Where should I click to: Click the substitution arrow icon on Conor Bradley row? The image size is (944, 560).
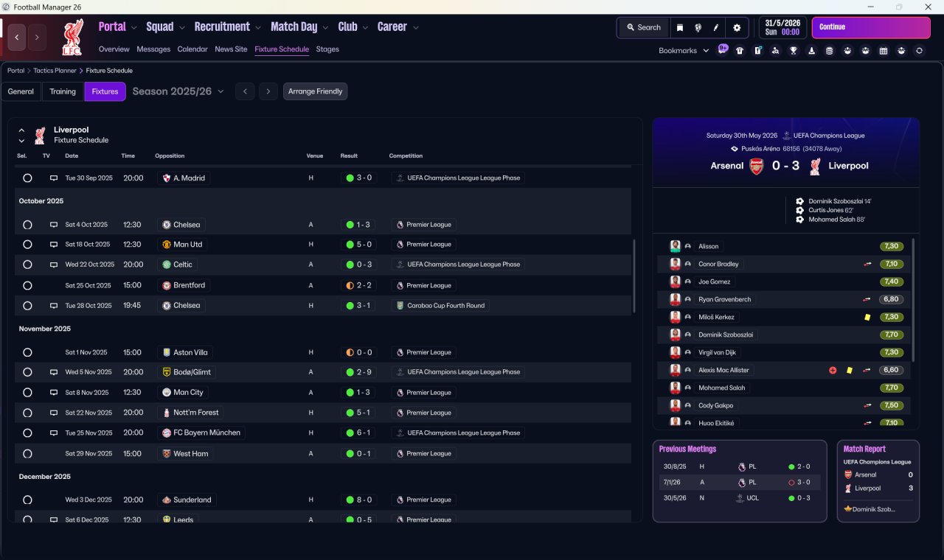click(868, 264)
